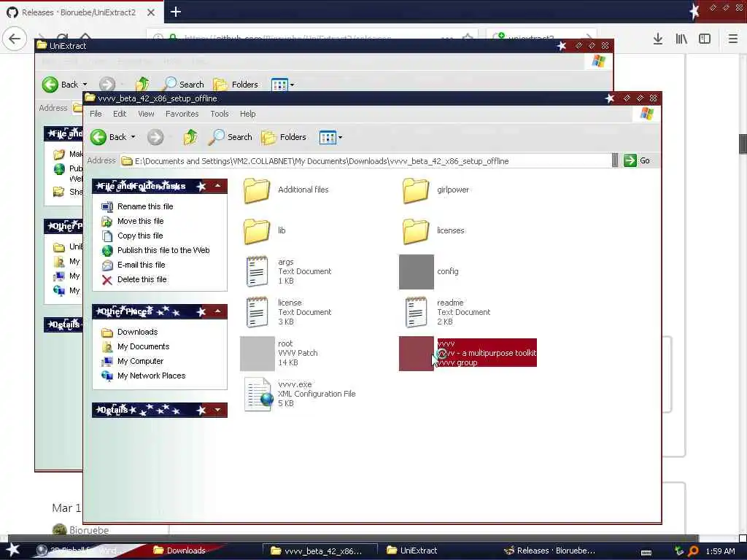Click Back button in UniExtract window
Viewport: 747px width, 560px height.
coord(60,85)
